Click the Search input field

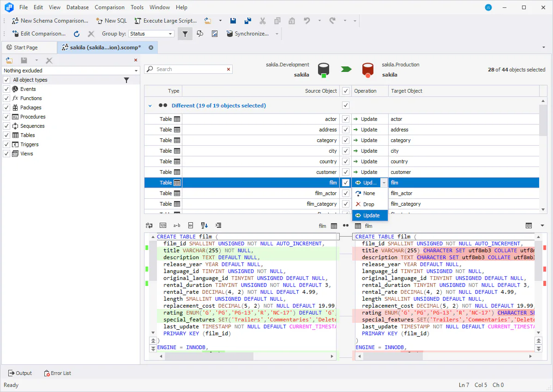tap(189, 69)
